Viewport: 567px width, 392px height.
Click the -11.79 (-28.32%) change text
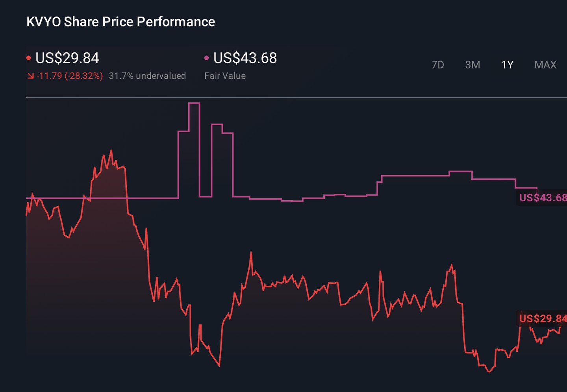[x=70, y=76]
